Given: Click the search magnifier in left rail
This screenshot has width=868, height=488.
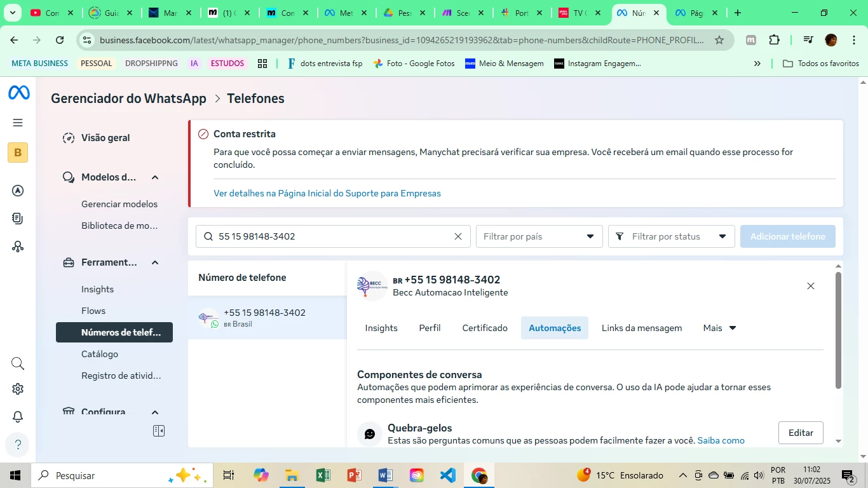Looking at the screenshot, I should click(18, 363).
